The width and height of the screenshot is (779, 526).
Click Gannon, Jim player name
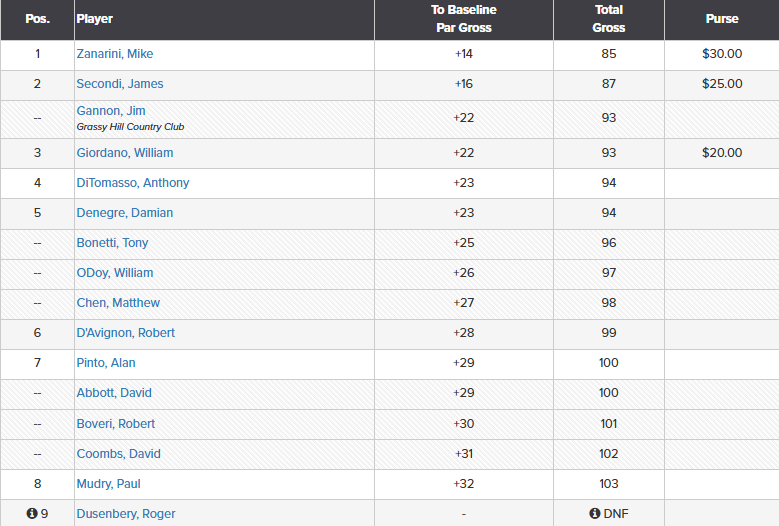tap(111, 111)
